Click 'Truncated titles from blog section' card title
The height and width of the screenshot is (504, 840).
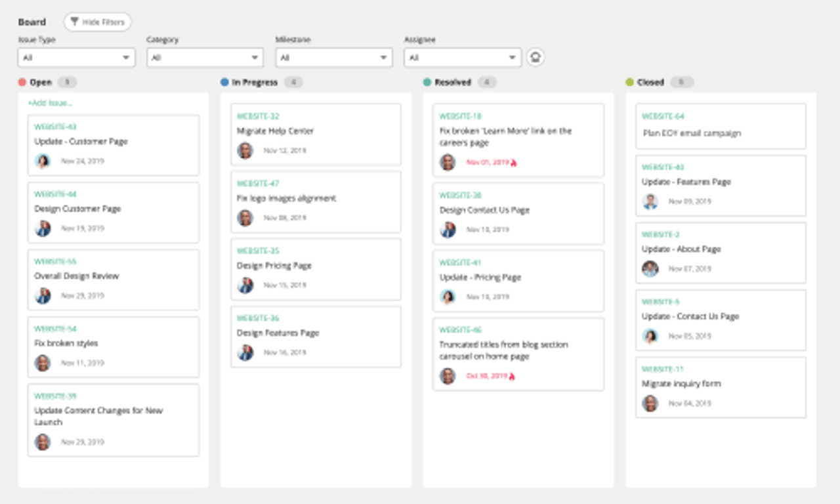click(x=504, y=350)
